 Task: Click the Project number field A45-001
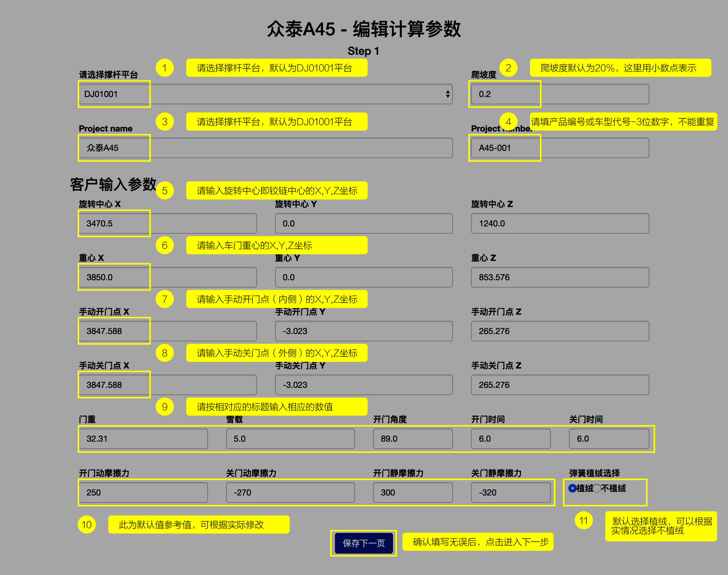[560, 148]
